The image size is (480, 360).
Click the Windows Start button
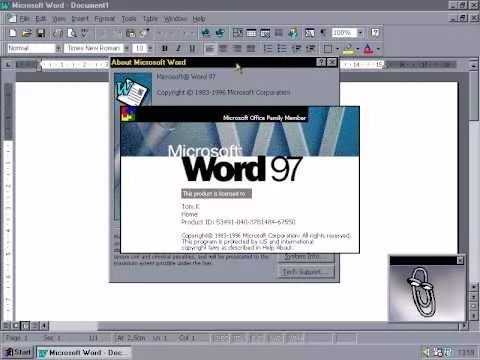pyautogui.click(x=18, y=352)
